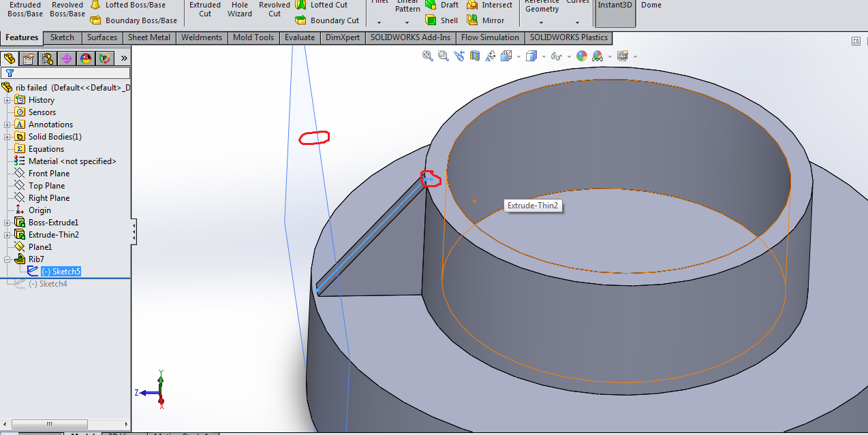
Task: Click the feature tree filter funnel icon
Action: point(10,73)
